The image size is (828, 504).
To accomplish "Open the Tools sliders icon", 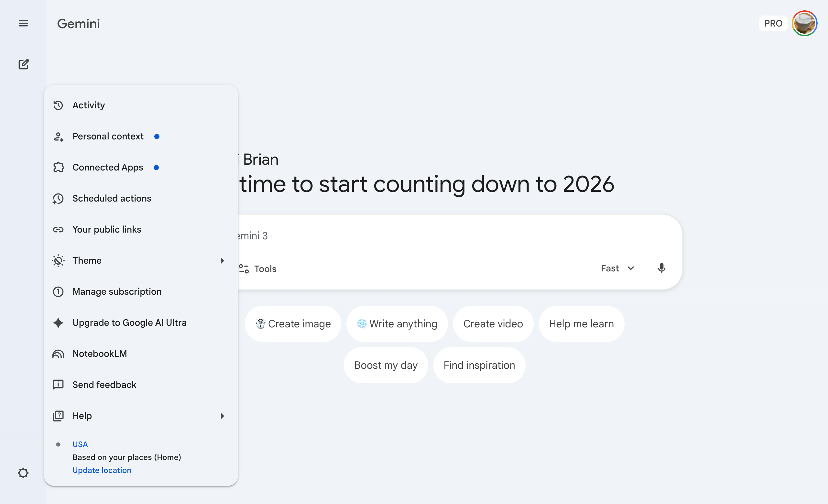I will 244,269.
